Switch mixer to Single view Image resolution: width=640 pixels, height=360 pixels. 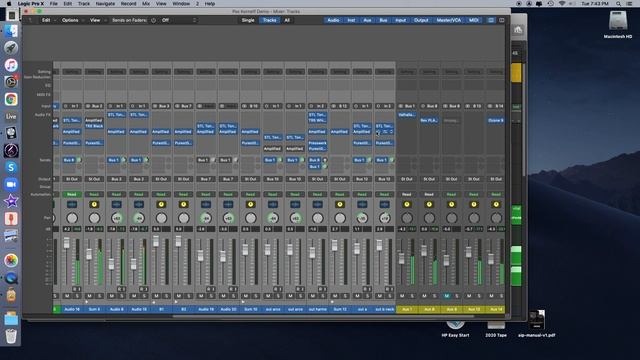point(248,20)
